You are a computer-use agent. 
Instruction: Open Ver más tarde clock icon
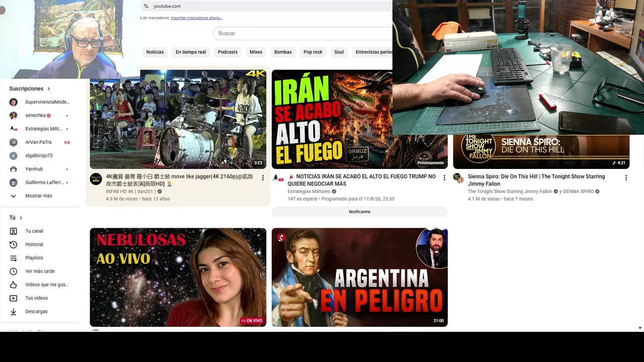click(14, 271)
